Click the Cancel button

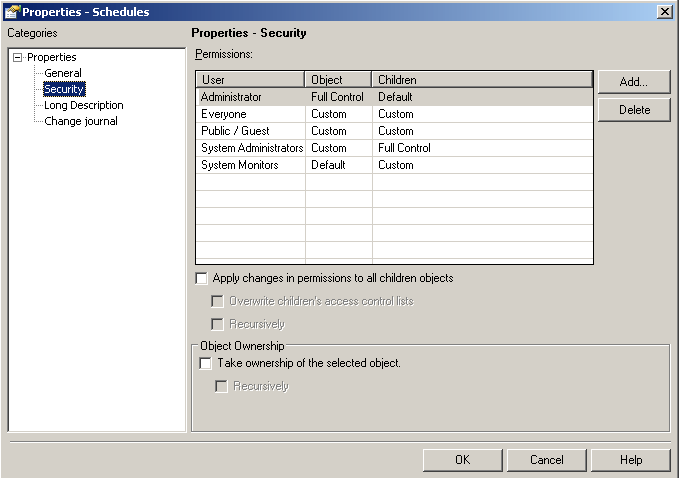point(546,460)
